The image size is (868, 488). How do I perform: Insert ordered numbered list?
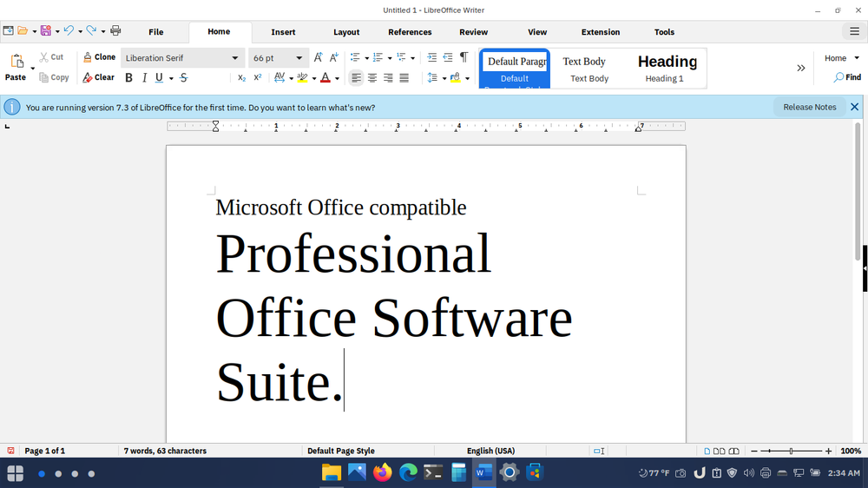pos(378,57)
